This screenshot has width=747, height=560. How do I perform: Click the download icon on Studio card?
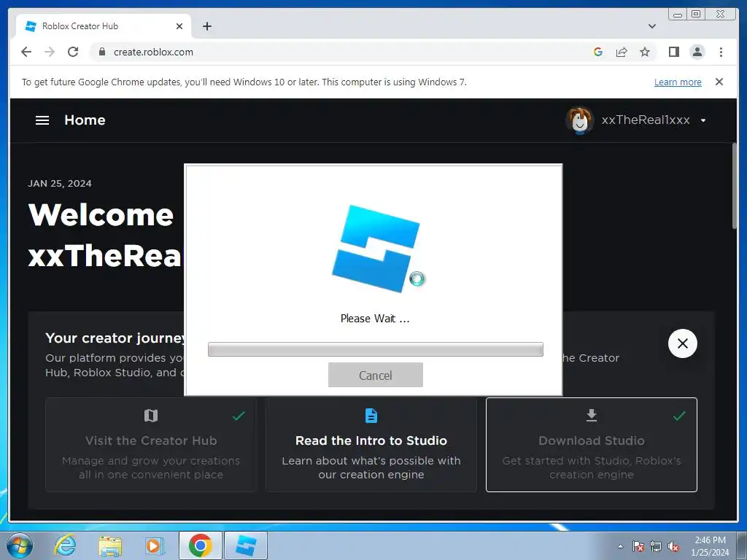[591, 415]
